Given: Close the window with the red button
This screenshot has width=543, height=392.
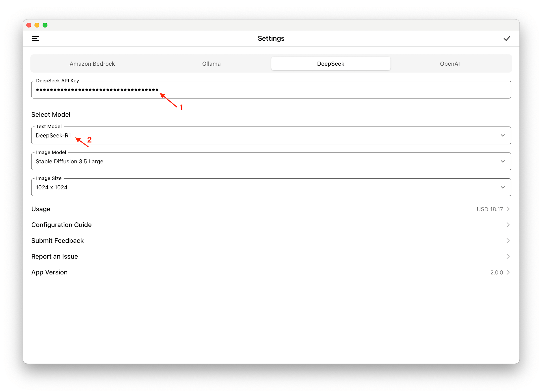Looking at the screenshot, I should pyautogui.click(x=29, y=25).
